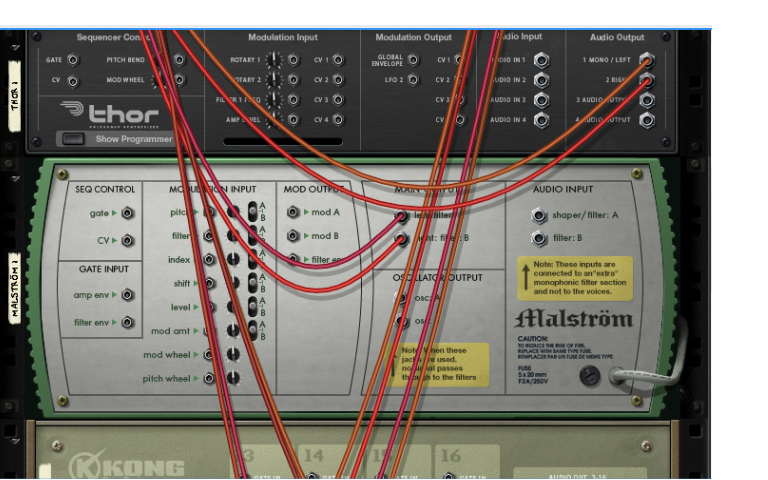Screen dimensions: 768x480
Task: Click Malström main output right filter B jack
Action: [401, 239]
